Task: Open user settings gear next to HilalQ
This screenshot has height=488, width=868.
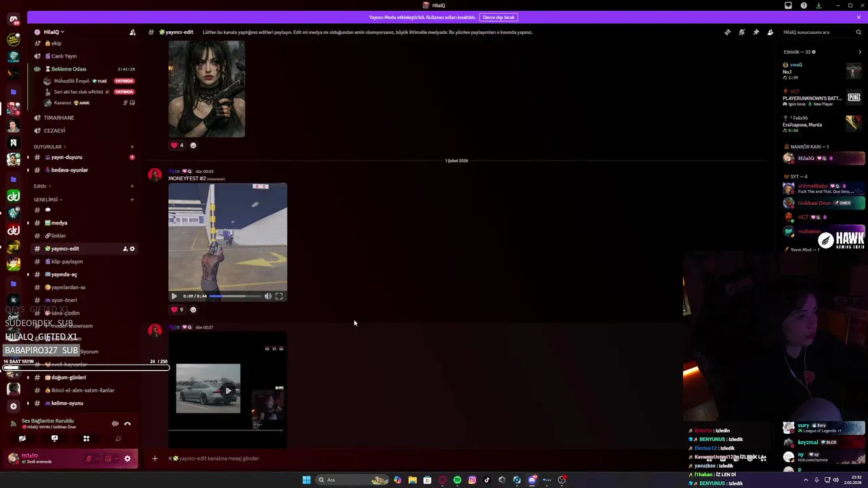Action: coord(127,459)
